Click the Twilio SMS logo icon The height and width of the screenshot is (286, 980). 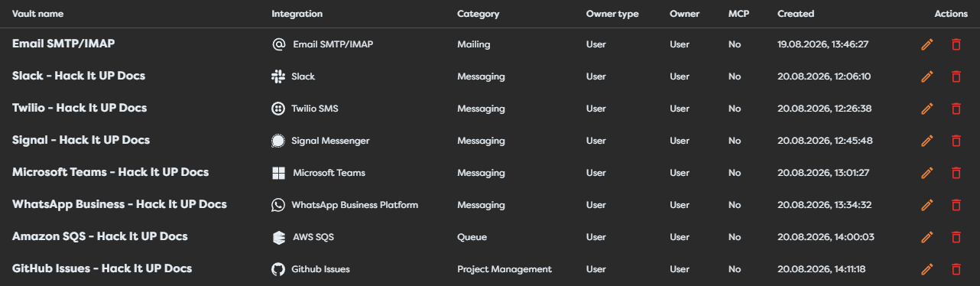(x=278, y=109)
